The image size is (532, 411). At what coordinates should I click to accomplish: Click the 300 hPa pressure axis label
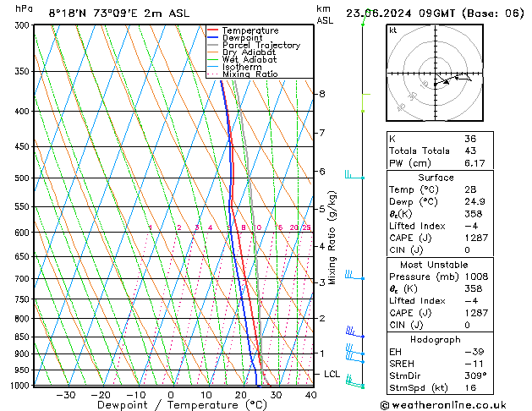22,25
